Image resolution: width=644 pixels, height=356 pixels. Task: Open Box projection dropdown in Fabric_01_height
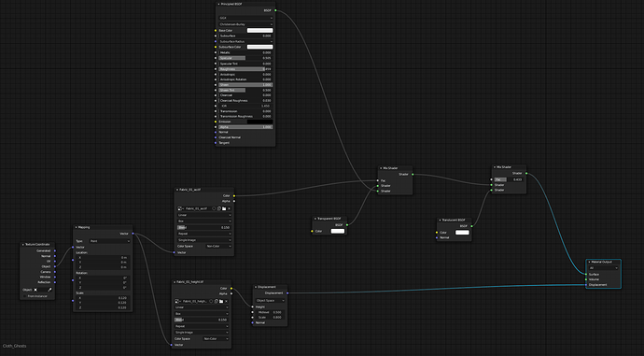tap(202, 314)
